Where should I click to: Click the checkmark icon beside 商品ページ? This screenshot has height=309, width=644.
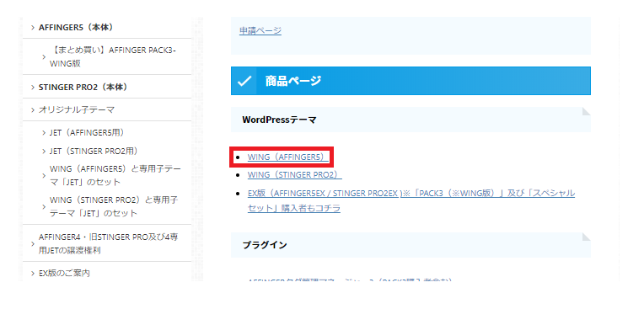pos(244,81)
